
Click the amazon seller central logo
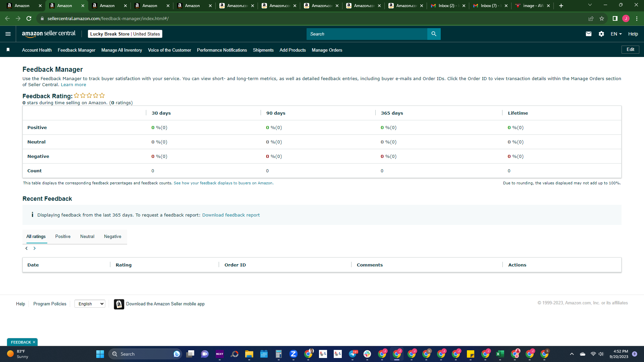49,34
